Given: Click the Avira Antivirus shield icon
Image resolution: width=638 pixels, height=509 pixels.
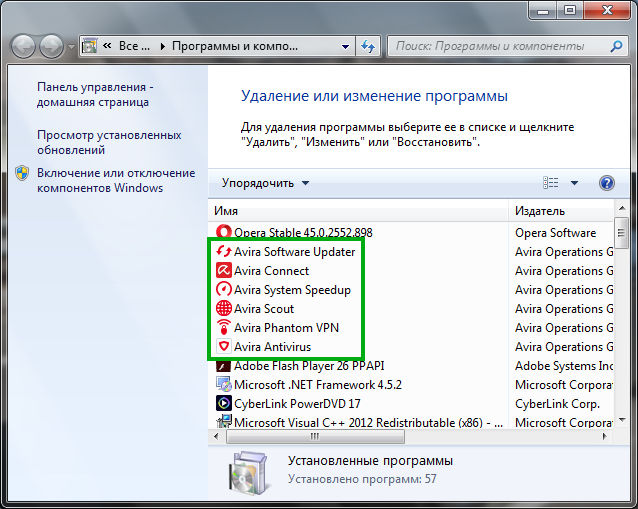Looking at the screenshot, I should [223, 346].
